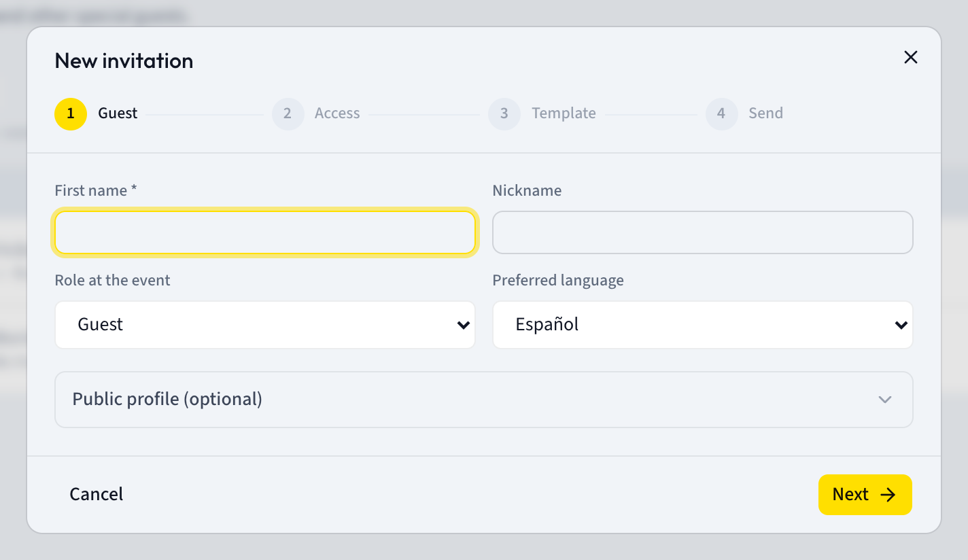Jump to step 3 Template
968x560 pixels.
[542, 113]
